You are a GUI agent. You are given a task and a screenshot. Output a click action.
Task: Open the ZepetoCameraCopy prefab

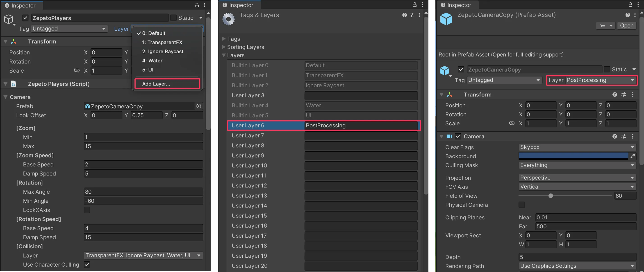tap(627, 25)
